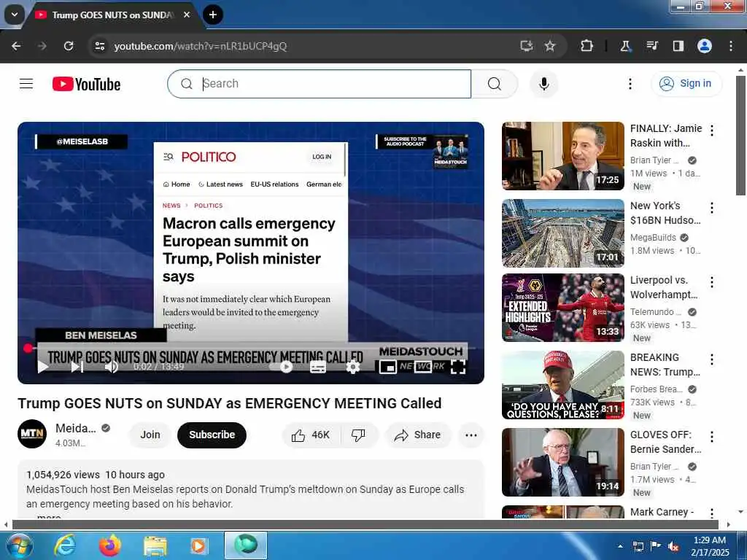Open menu for BREAKING NEWS Trump video

(x=711, y=359)
